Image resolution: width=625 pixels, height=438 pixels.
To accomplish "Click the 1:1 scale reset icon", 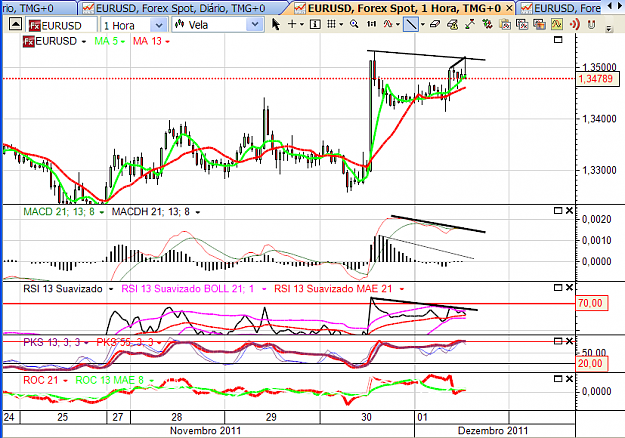I will pyautogui.click(x=371, y=25).
